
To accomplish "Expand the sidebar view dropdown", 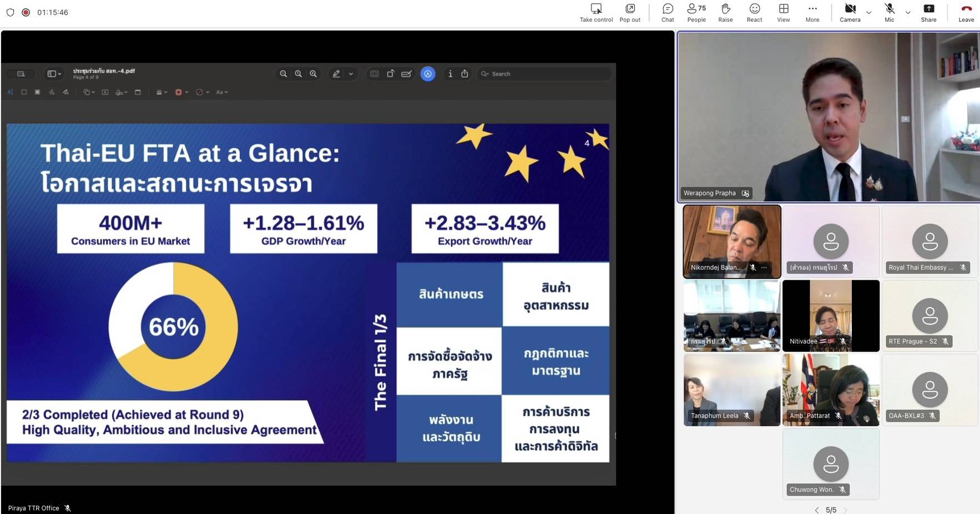I will [x=54, y=74].
